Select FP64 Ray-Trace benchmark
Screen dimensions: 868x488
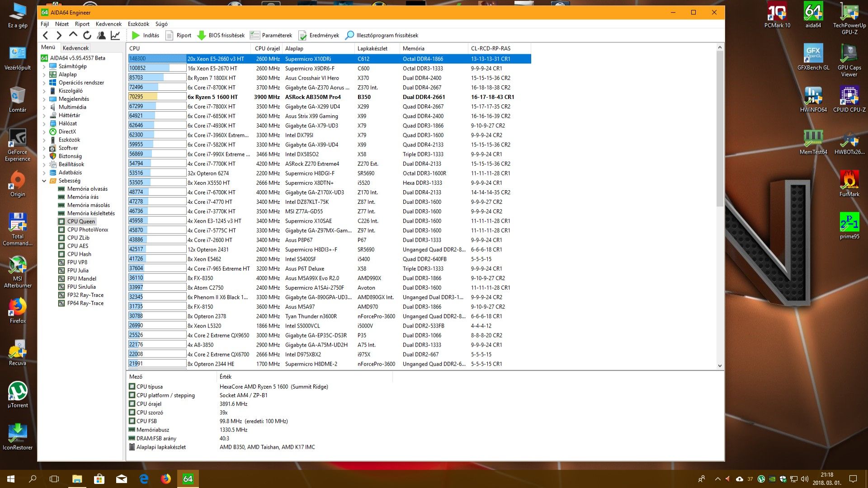(85, 303)
